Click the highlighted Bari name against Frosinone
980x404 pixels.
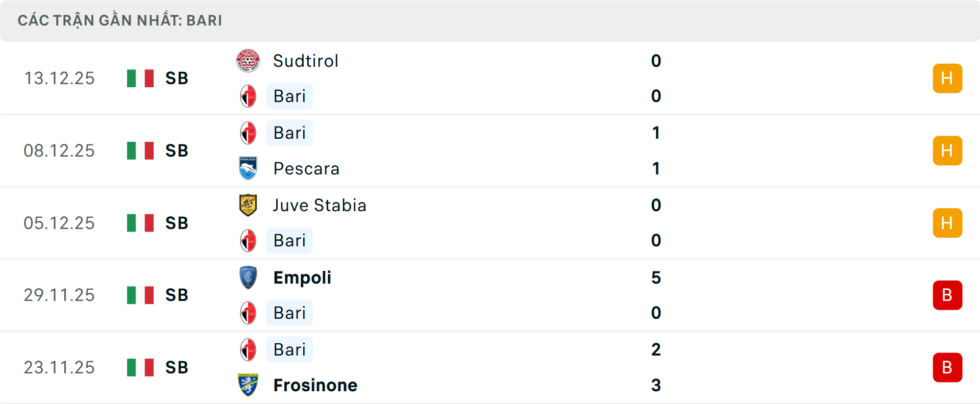coord(289,350)
